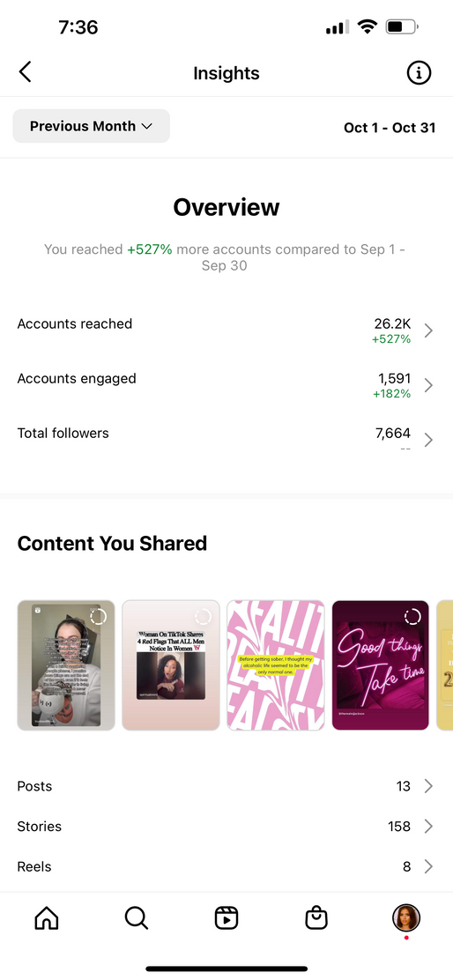Open the Good things Take time thumbnail
The width and height of the screenshot is (453, 980).
tap(381, 665)
